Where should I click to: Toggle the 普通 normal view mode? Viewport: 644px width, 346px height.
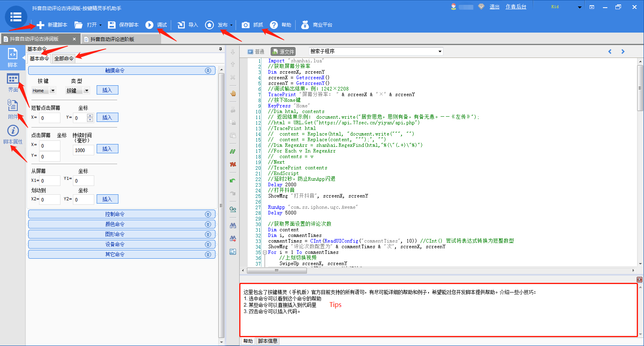(256, 51)
